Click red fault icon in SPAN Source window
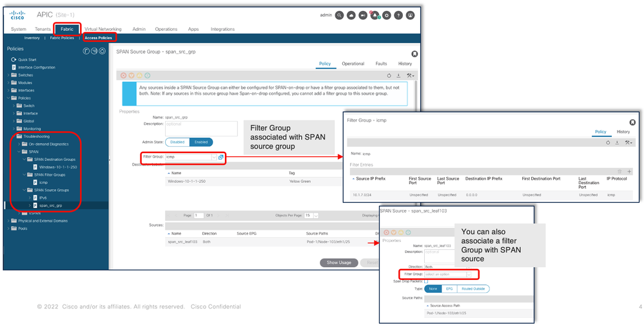This screenshot has height=327, width=644. point(386,232)
